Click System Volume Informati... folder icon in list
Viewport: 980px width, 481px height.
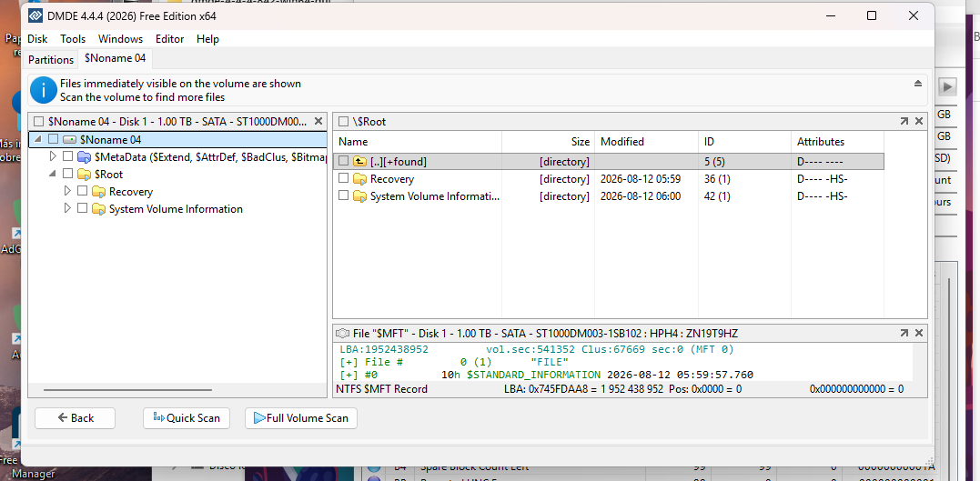[x=359, y=196]
